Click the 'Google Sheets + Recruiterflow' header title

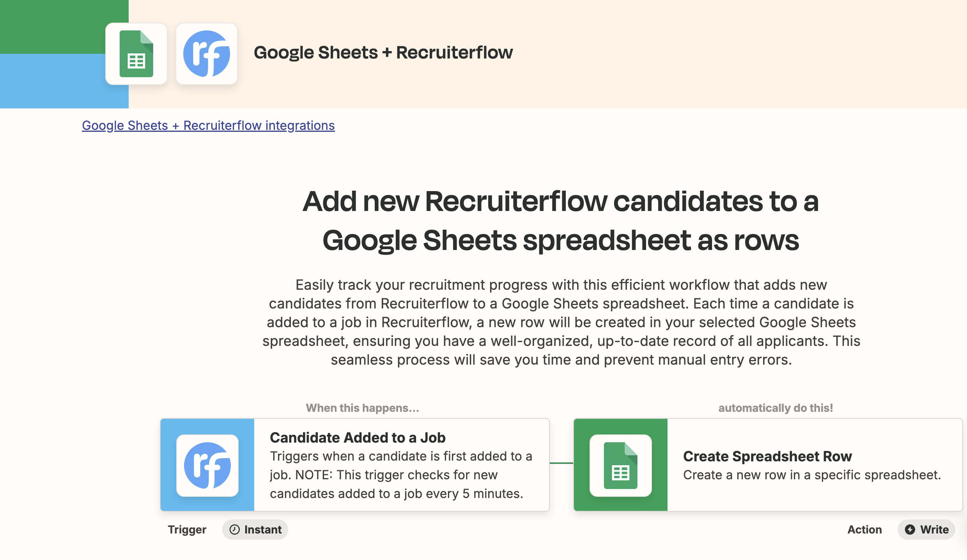point(383,53)
